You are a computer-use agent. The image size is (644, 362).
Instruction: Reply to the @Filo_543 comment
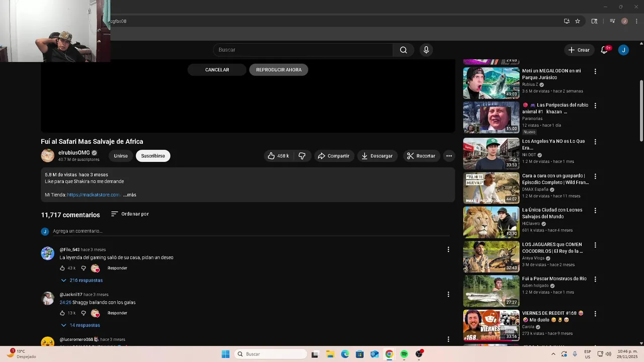tap(117, 268)
